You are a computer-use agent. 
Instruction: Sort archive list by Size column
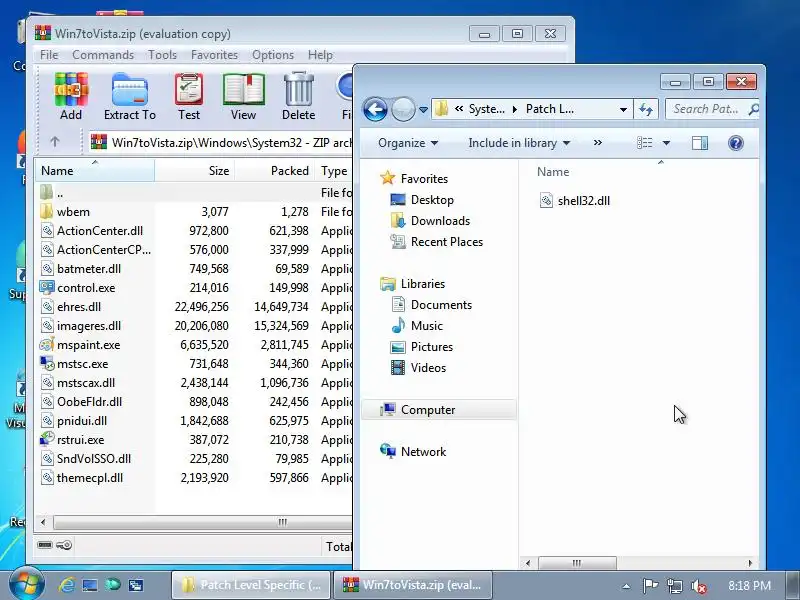point(194,170)
